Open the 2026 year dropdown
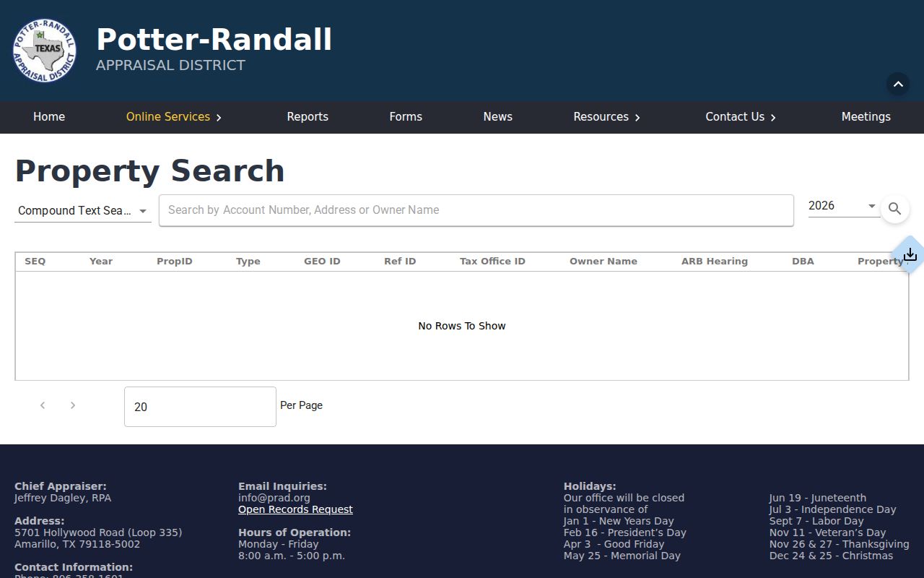924x578 pixels. [843, 206]
